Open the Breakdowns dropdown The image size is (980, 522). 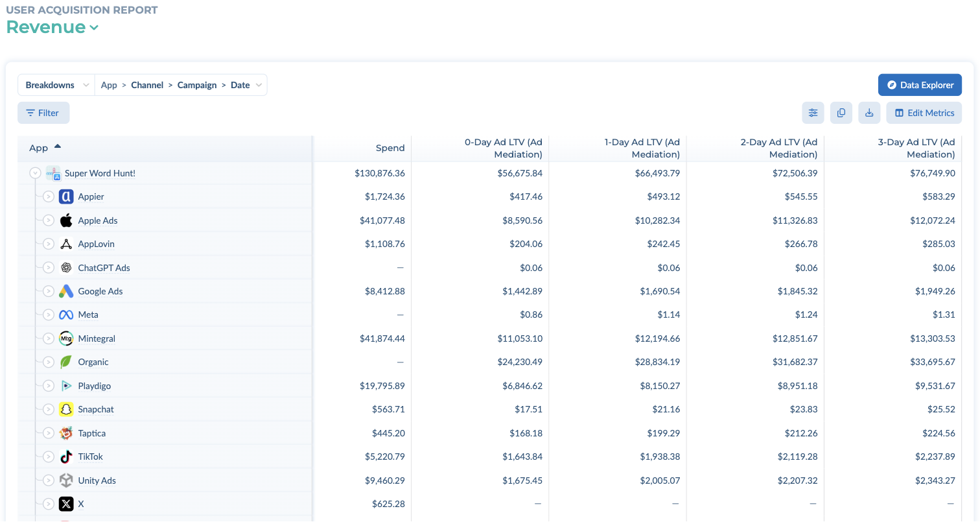[56, 85]
